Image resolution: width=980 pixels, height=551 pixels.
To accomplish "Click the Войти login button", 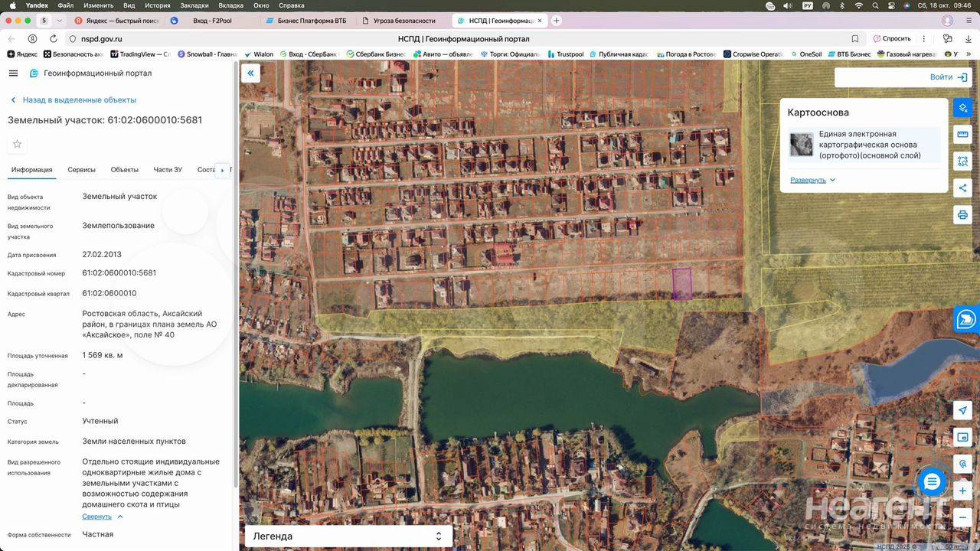I will point(949,77).
